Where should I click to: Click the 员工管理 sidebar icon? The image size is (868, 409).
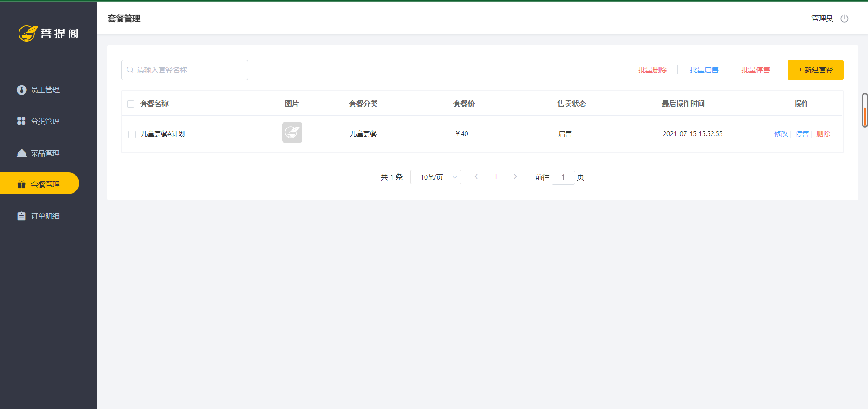click(x=21, y=90)
